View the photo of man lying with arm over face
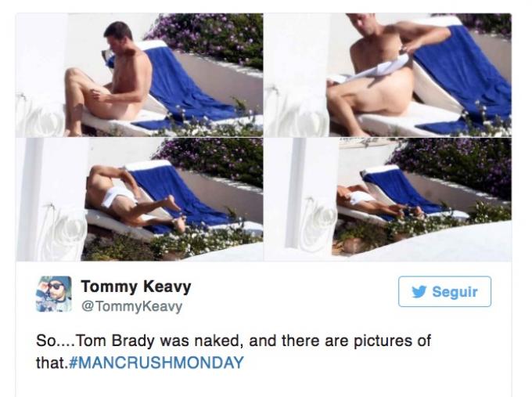 pos(139,200)
